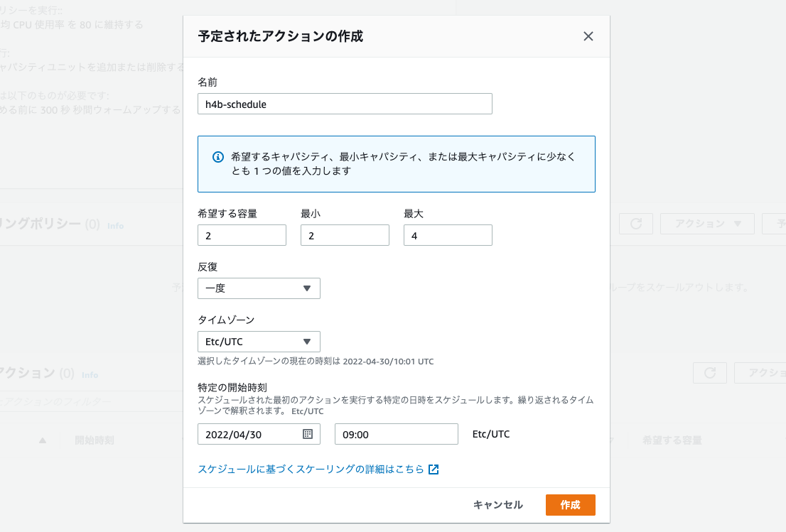Click the 最小 capacity input field

[345, 235]
